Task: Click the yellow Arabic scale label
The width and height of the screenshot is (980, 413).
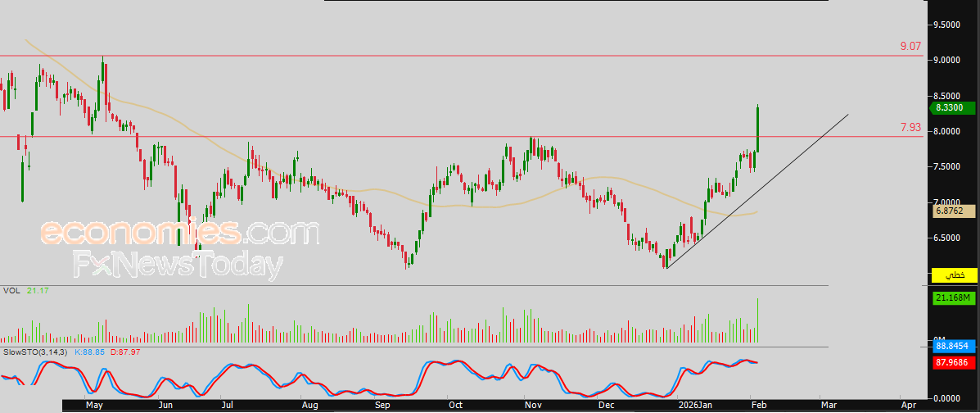Action: coord(954,274)
